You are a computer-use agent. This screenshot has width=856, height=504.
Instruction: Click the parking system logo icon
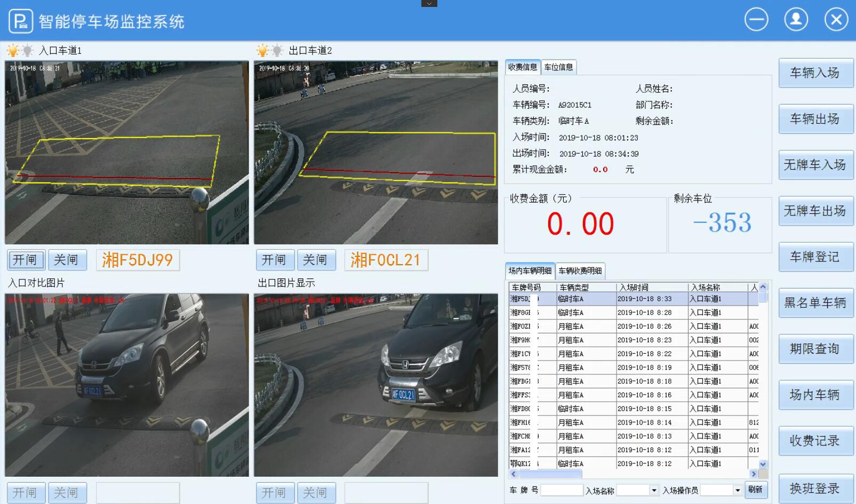point(20,21)
